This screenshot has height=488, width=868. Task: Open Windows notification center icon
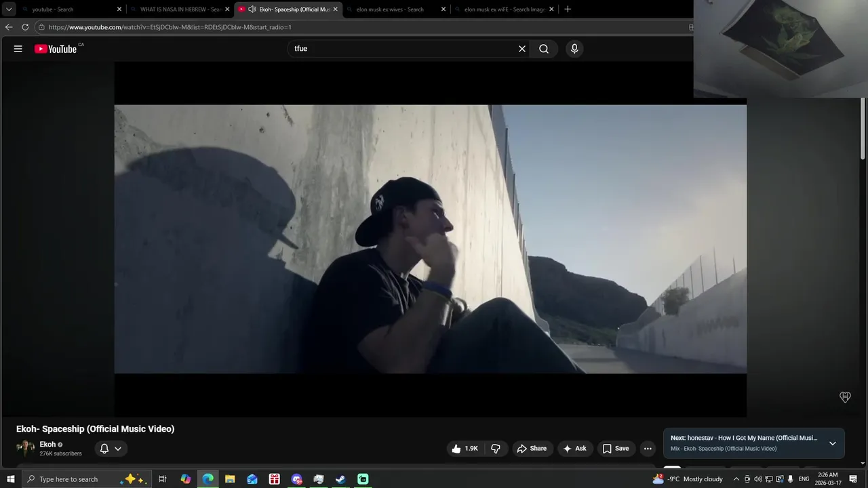click(x=854, y=479)
